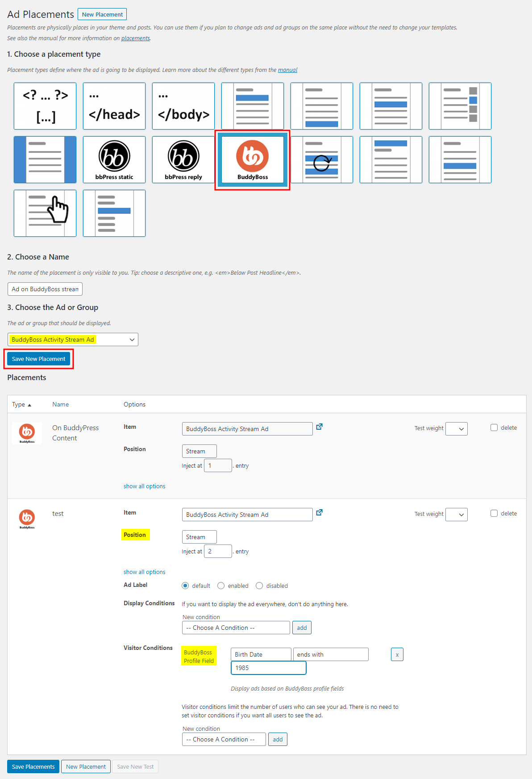Set Ad Label to disabled
The height and width of the screenshot is (779, 532).
click(x=259, y=586)
